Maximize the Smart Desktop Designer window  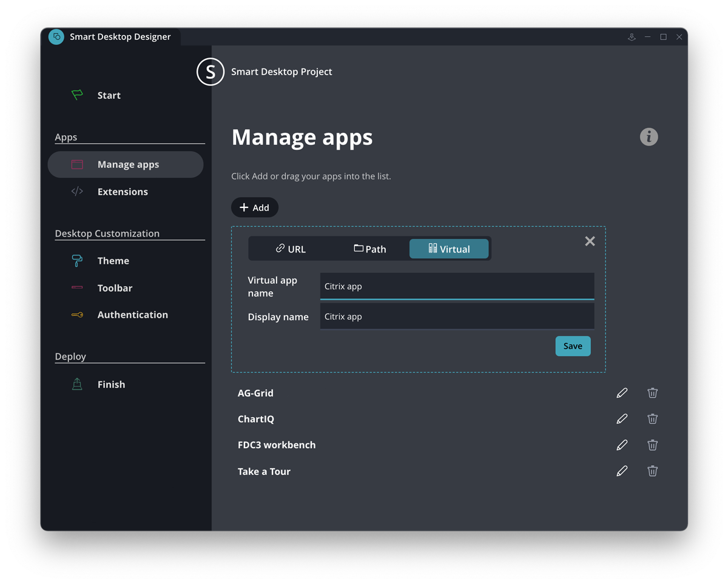coord(663,37)
